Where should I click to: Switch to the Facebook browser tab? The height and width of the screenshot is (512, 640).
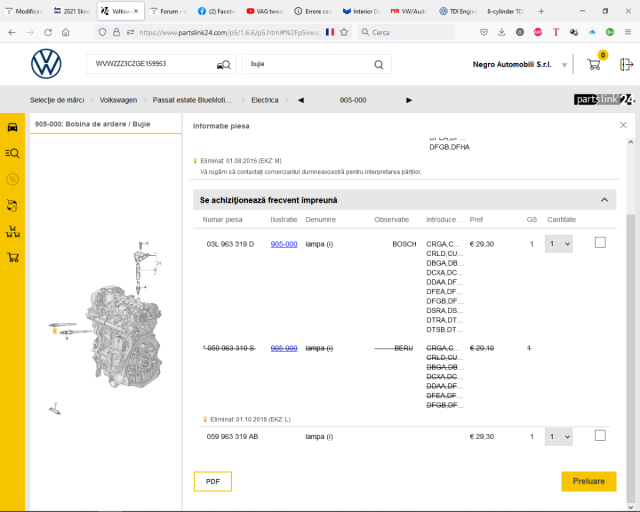click(x=216, y=11)
